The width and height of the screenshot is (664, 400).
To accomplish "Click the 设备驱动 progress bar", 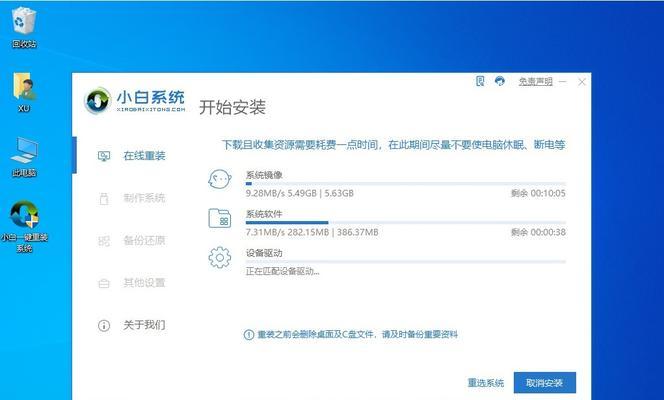I will coord(405,262).
